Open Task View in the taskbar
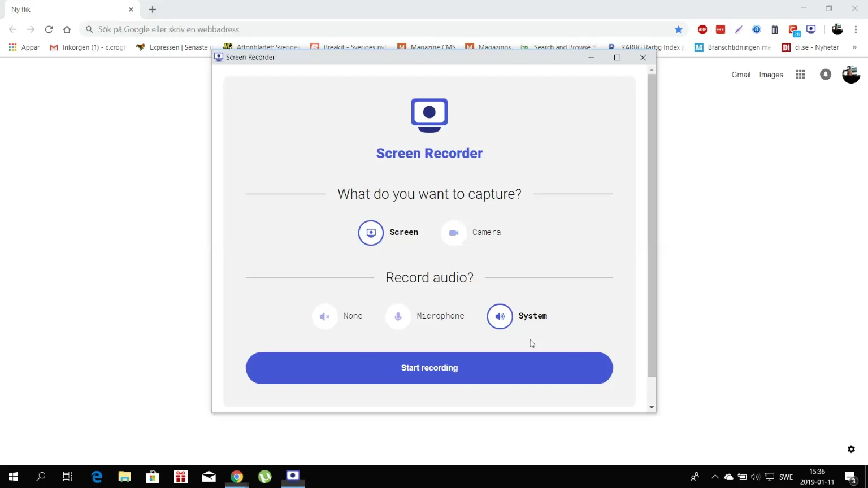This screenshot has width=868, height=488. coord(68,477)
